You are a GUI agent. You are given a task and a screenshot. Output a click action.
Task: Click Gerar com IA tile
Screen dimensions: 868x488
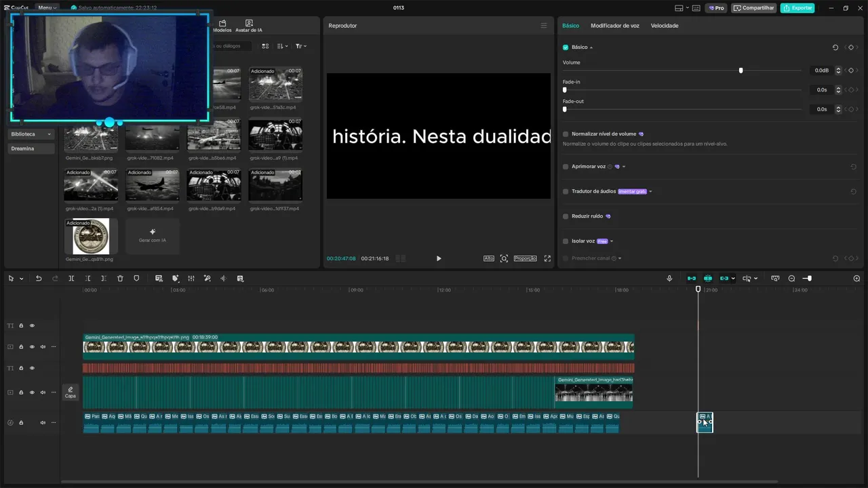[153, 236]
